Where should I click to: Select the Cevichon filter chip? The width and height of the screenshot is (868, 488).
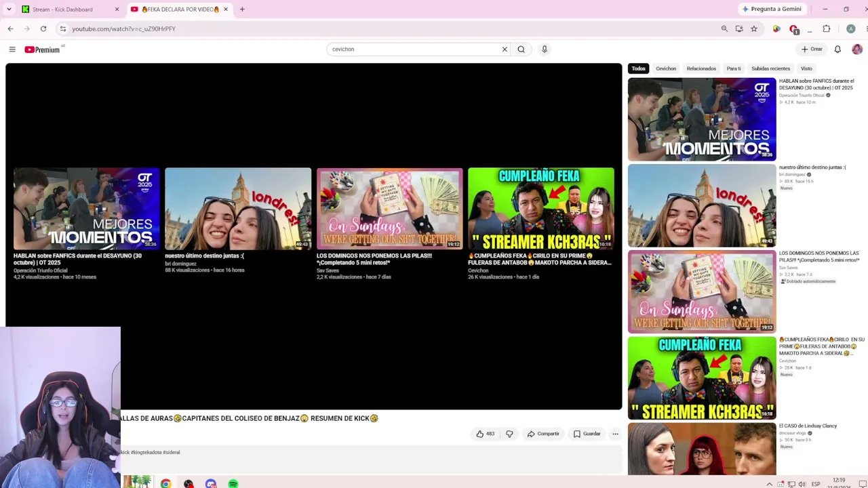(666, 68)
